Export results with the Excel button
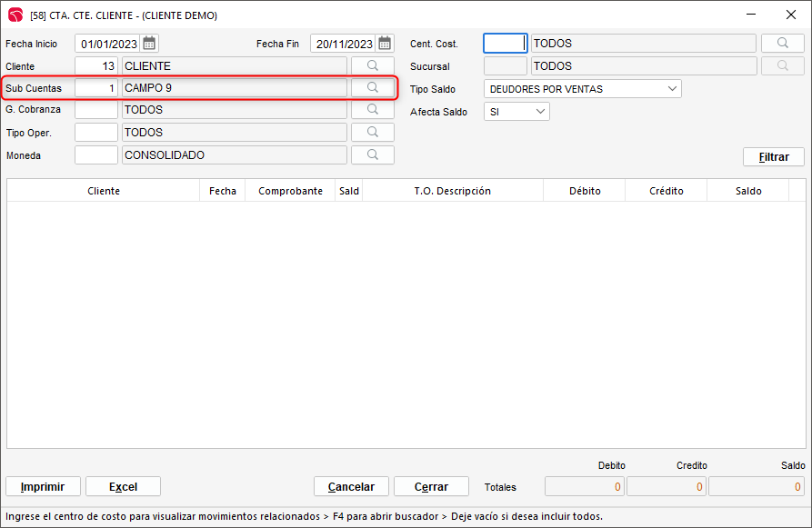This screenshot has height=528, width=812. (123, 487)
